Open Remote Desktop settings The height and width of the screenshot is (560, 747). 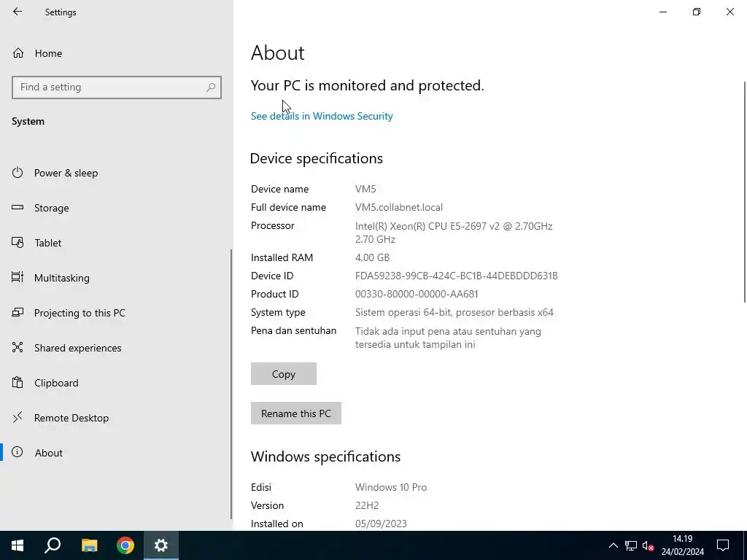pos(117,418)
